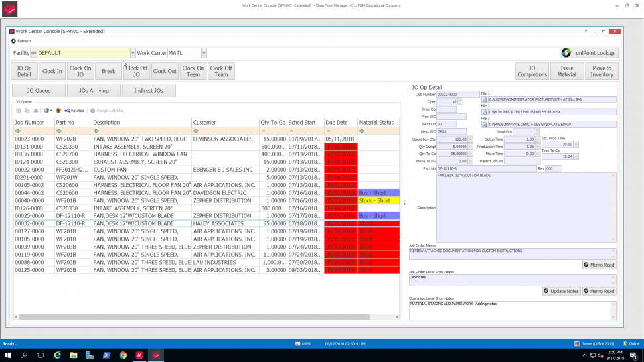Screen dimensions: 644x362
Task: Select job row I0131-0000
Action: click(x=206, y=147)
